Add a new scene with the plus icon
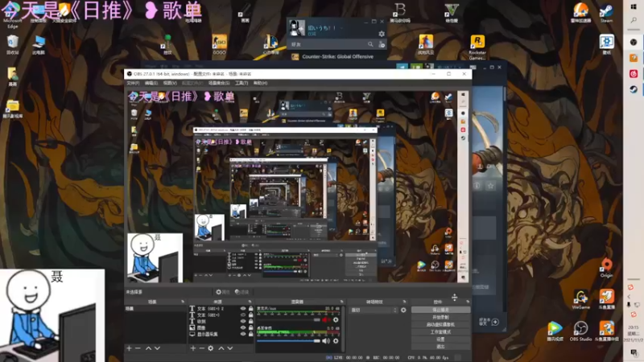 [129, 348]
